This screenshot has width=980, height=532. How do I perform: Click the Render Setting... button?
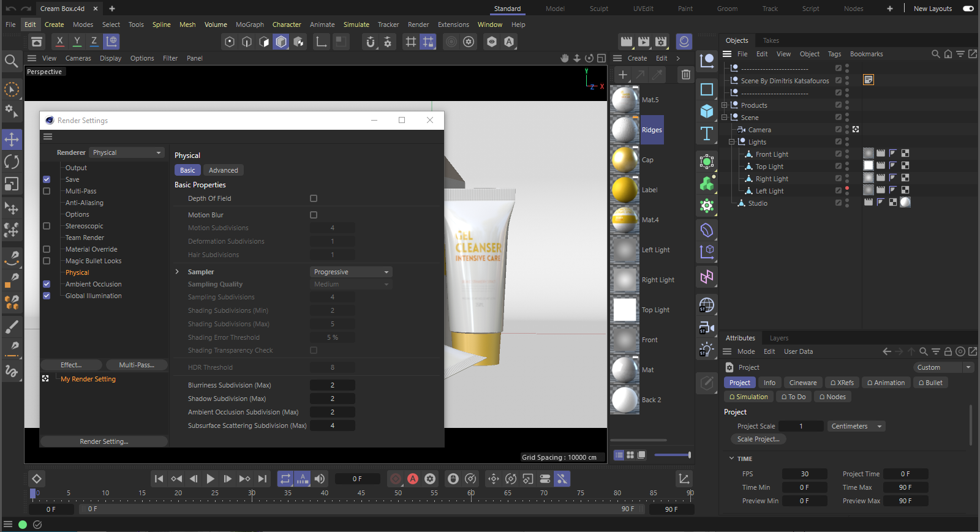coord(104,441)
